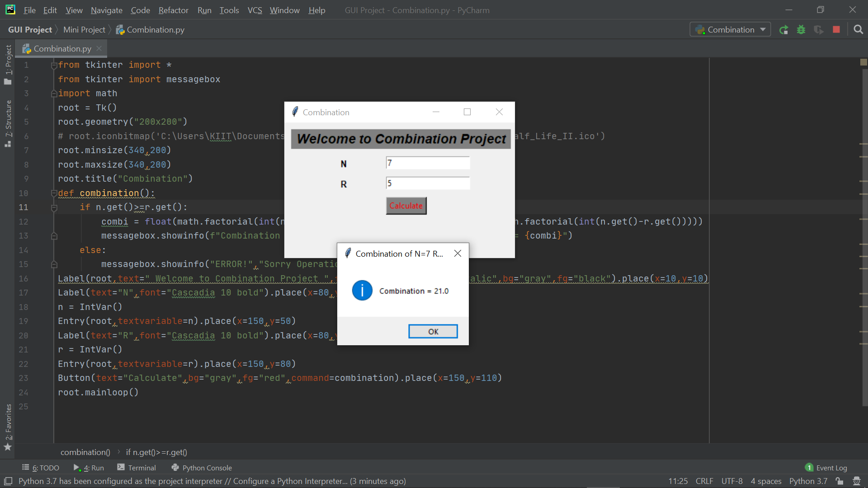Open the Python Console tool window
This screenshot has height=488, width=868.
pyautogui.click(x=202, y=468)
